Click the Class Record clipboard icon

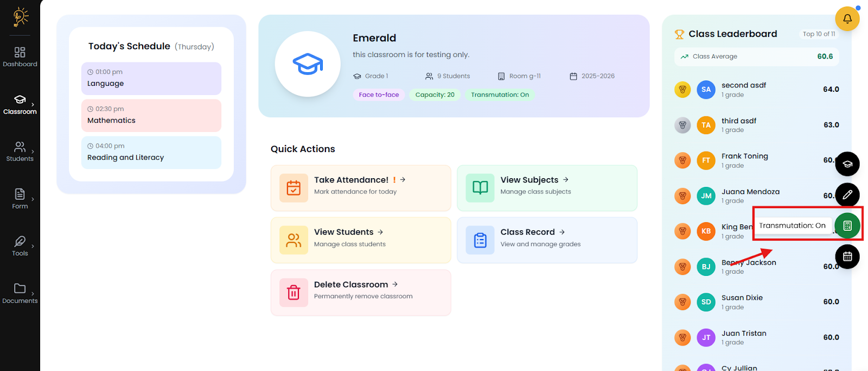(x=480, y=240)
